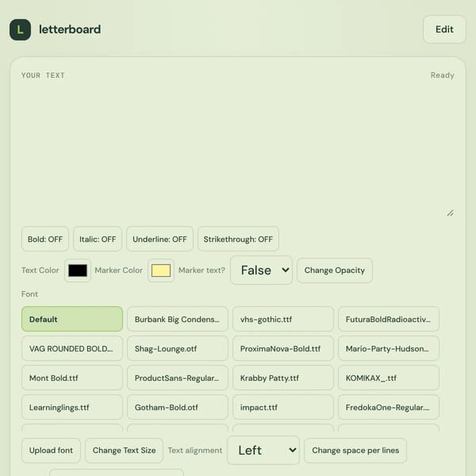Open the yellow Marker Color swatch
This screenshot has width=476, height=476.
[x=161, y=271]
